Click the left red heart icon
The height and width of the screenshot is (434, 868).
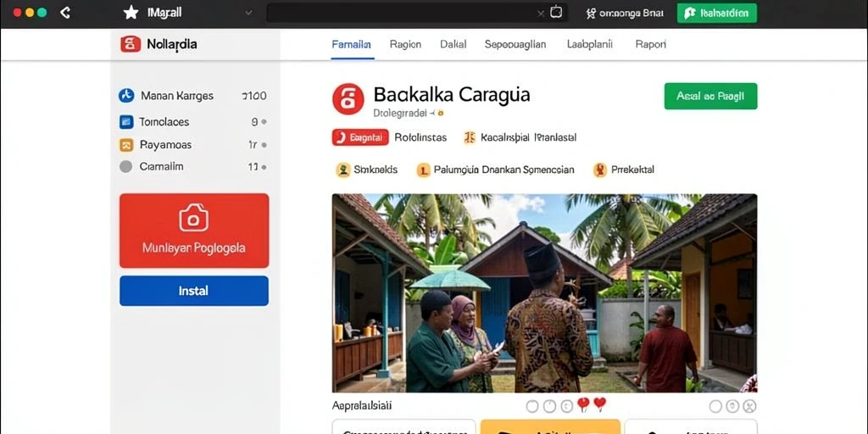coord(583,405)
